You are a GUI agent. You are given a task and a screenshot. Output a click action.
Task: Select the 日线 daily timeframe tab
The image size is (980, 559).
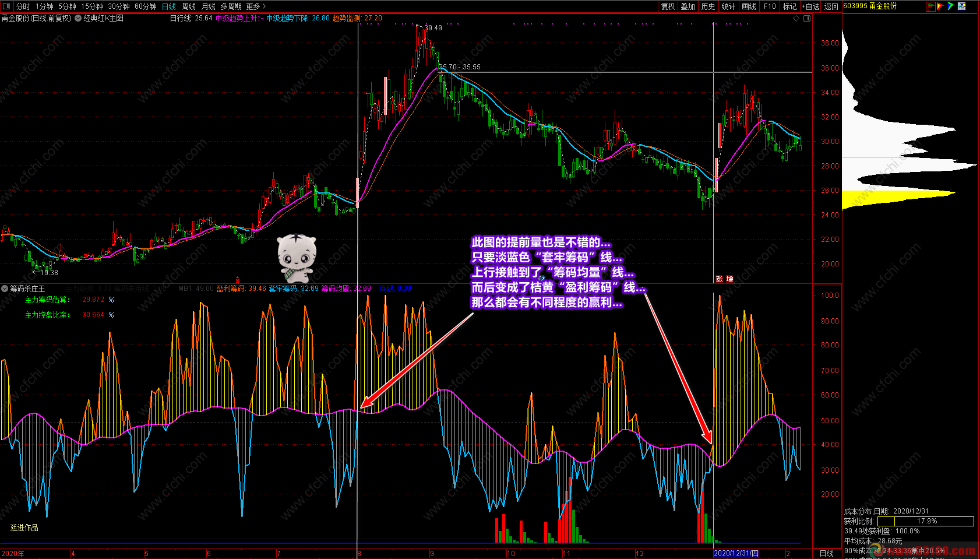[169, 6]
